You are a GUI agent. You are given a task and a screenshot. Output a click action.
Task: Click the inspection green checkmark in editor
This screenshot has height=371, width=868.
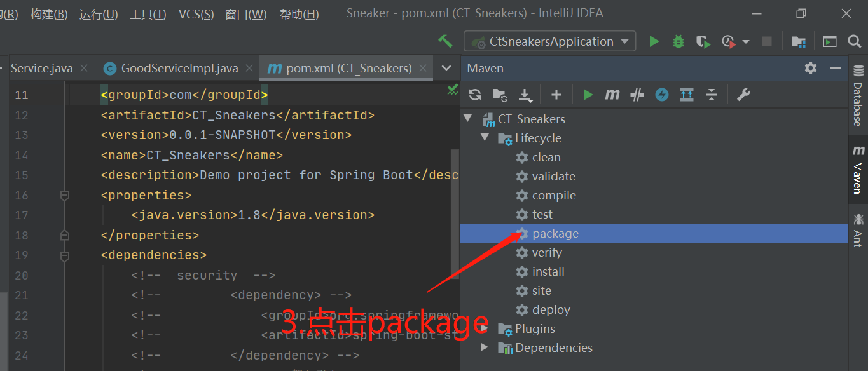453,90
